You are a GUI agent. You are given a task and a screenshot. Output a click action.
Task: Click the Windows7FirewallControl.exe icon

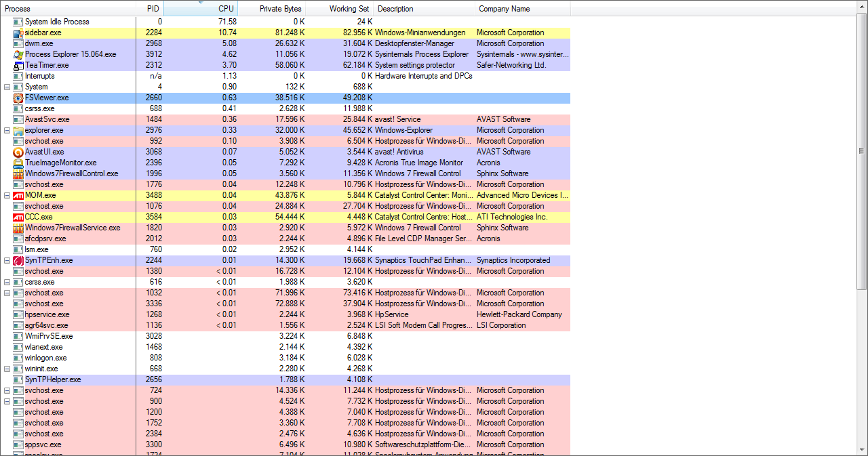[x=18, y=173]
